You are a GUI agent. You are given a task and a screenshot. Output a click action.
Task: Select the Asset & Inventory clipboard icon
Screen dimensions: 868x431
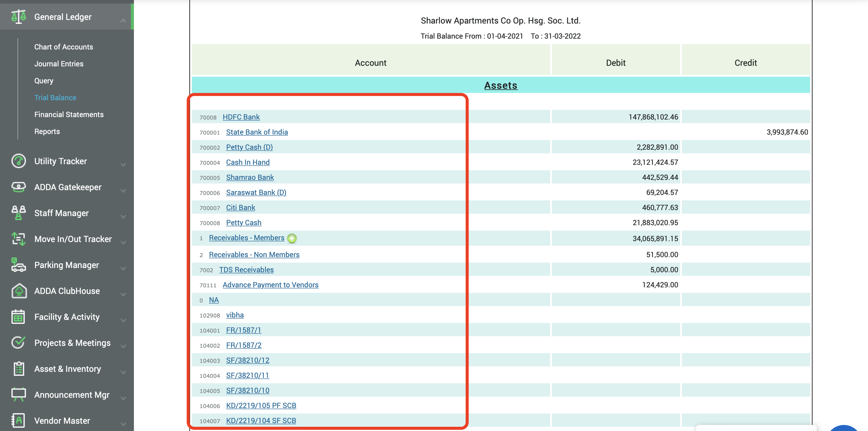(x=18, y=369)
